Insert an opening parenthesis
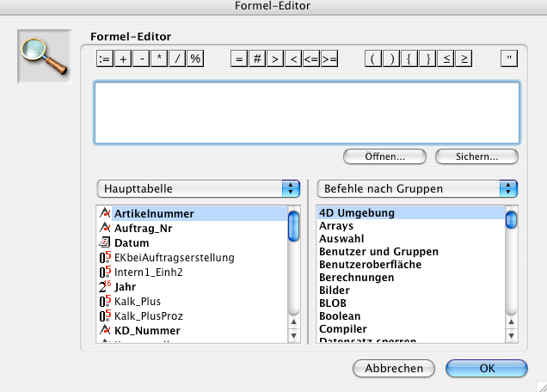547x392 pixels. point(373,58)
